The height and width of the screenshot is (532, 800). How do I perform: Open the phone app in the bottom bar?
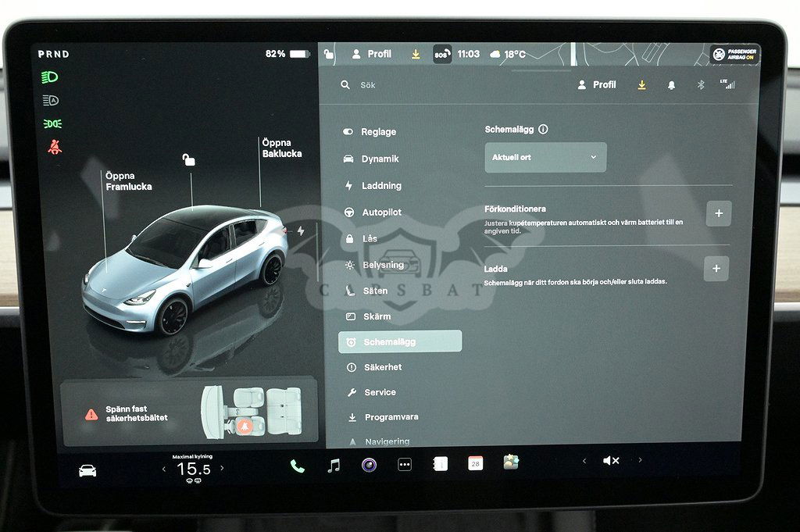click(x=297, y=466)
